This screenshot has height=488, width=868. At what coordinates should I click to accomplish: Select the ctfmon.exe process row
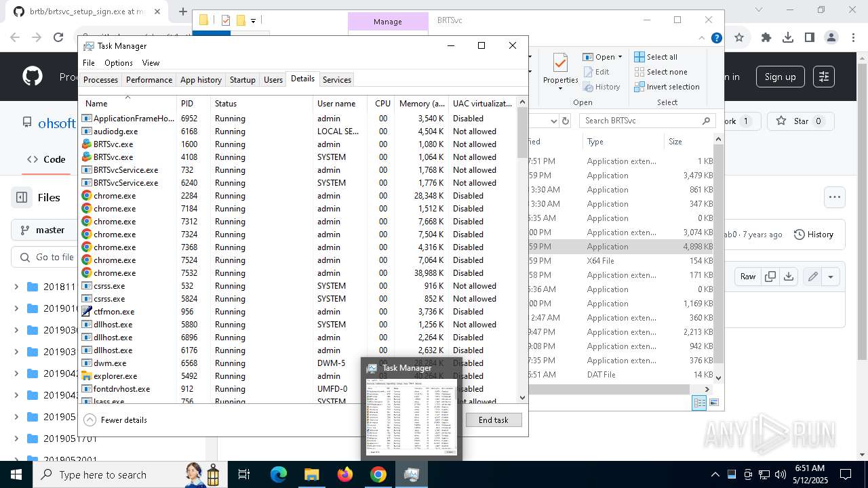click(298, 312)
